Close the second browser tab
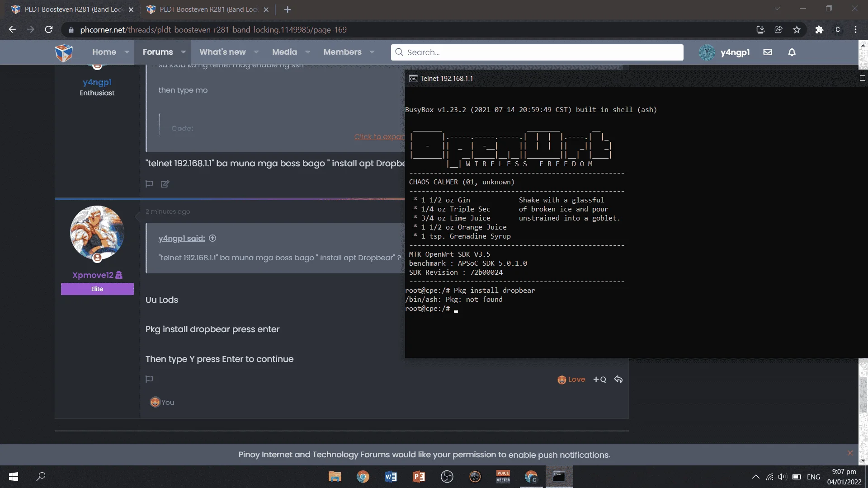The height and width of the screenshot is (488, 868). click(266, 9)
